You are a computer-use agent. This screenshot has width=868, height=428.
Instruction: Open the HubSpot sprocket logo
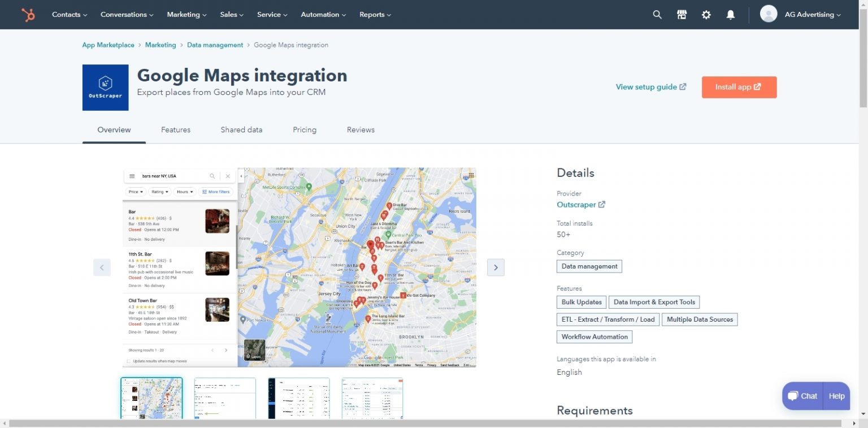tap(28, 15)
